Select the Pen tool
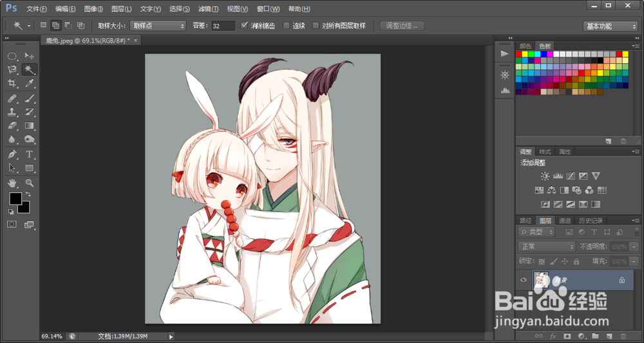 (12, 154)
